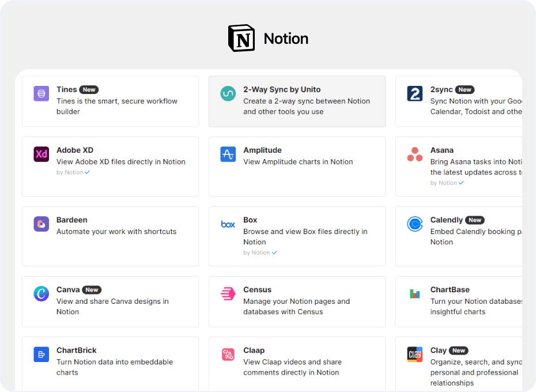Click the verified checkmark under Adobe XD

pyautogui.click(x=87, y=172)
